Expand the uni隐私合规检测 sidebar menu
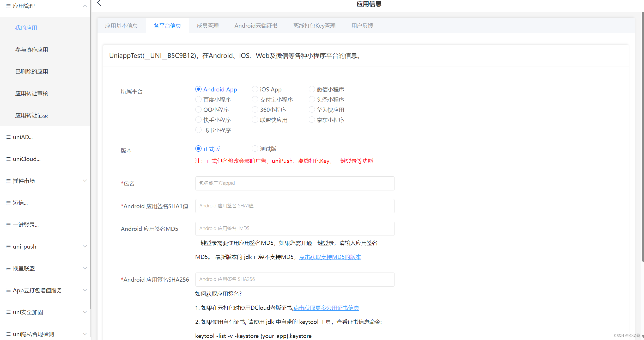 (85, 334)
